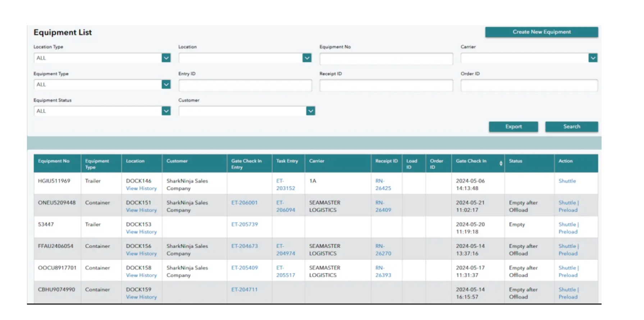Shuttle container OOCU8917701

point(567,268)
